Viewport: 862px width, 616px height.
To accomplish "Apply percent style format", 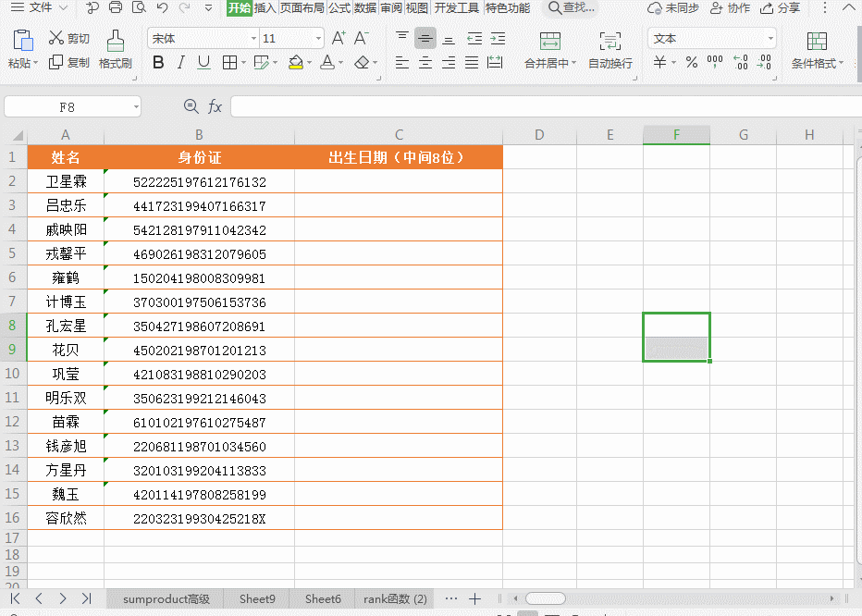I will click(692, 62).
